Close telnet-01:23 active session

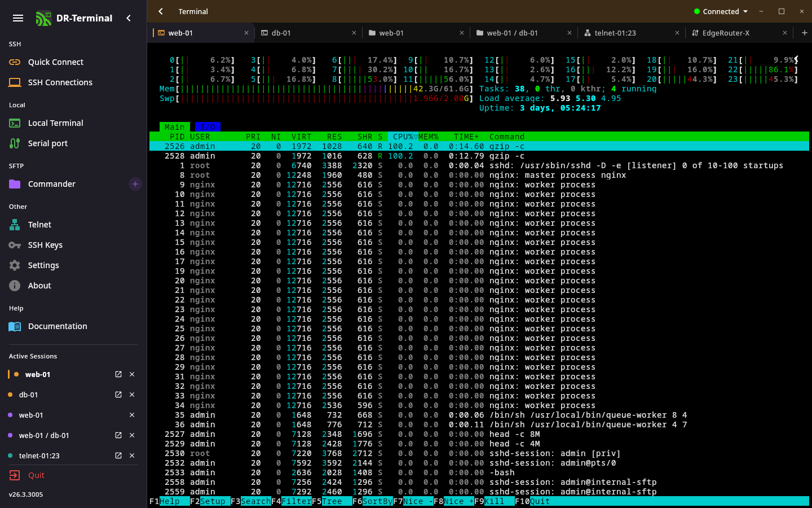(x=132, y=456)
